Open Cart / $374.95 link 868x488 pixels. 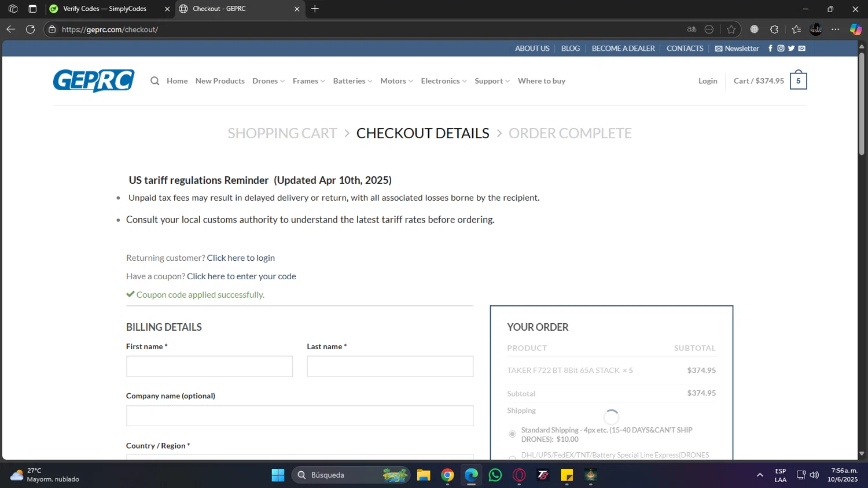click(x=759, y=81)
